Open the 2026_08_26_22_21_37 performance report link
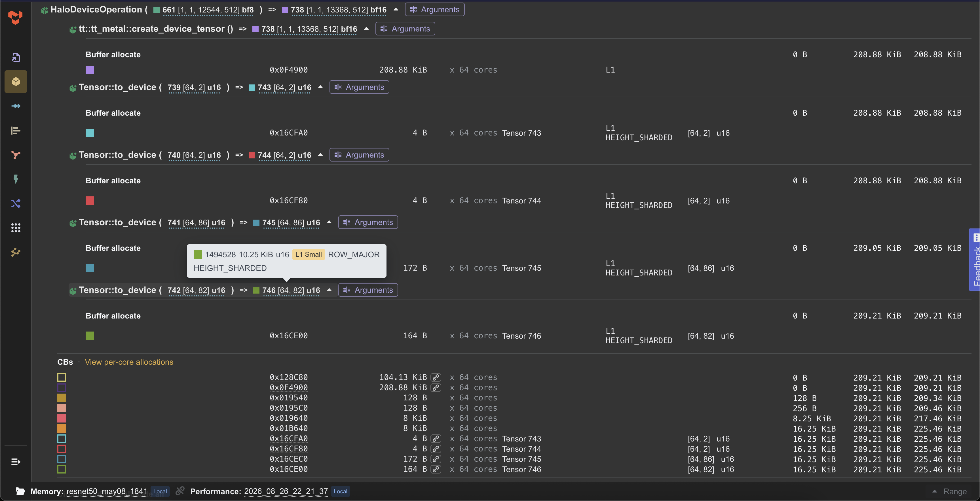 tap(286, 491)
